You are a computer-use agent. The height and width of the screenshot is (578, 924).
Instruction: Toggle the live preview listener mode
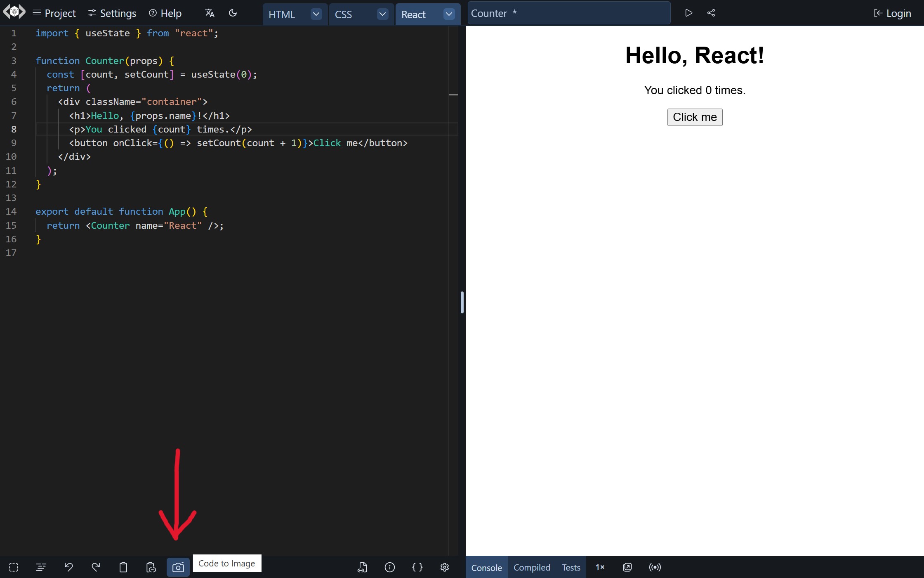[x=655, y=567]
